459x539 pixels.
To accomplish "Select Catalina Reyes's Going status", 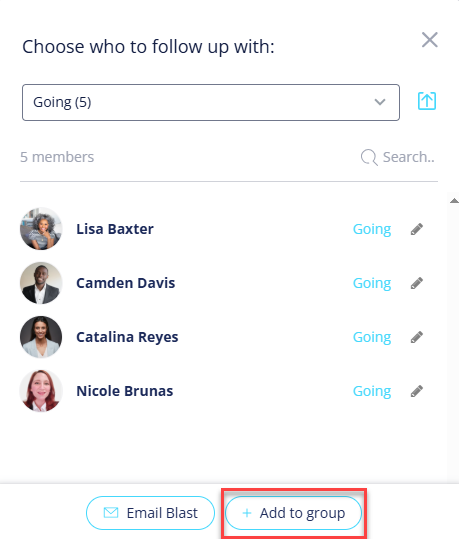I will (372, 337).
